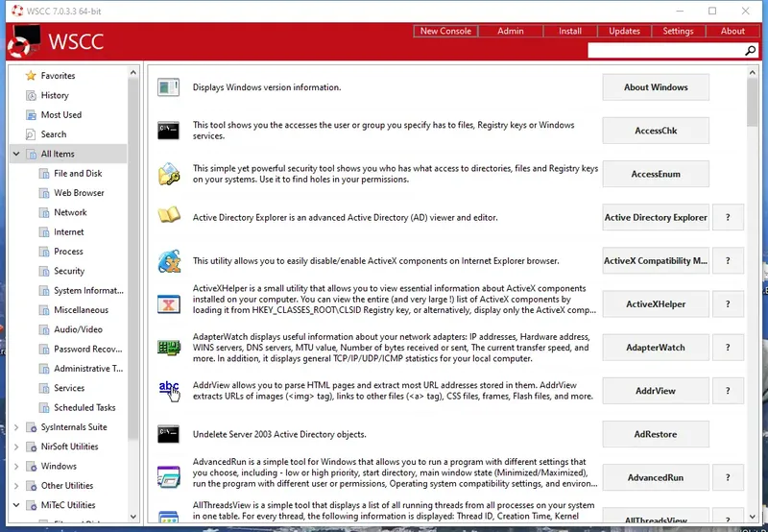Click the sidebar scroll down arrow
768x532 pixels.
coord(133,517)
